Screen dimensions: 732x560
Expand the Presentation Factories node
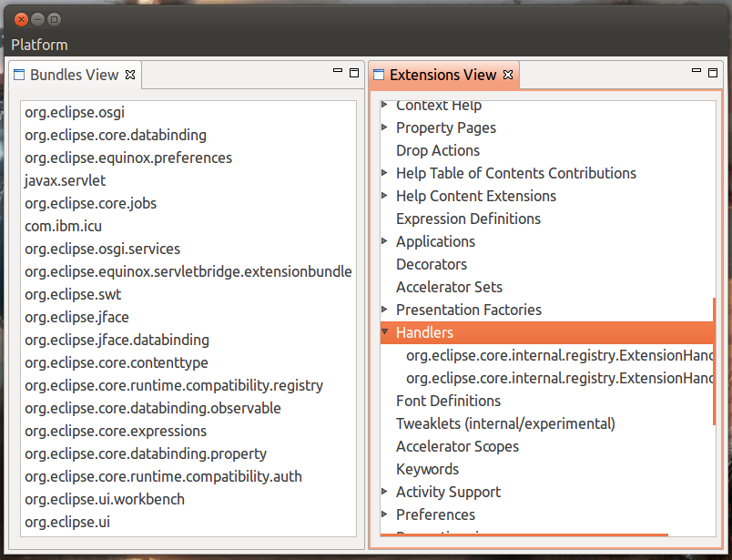click(x=384, y=310)
